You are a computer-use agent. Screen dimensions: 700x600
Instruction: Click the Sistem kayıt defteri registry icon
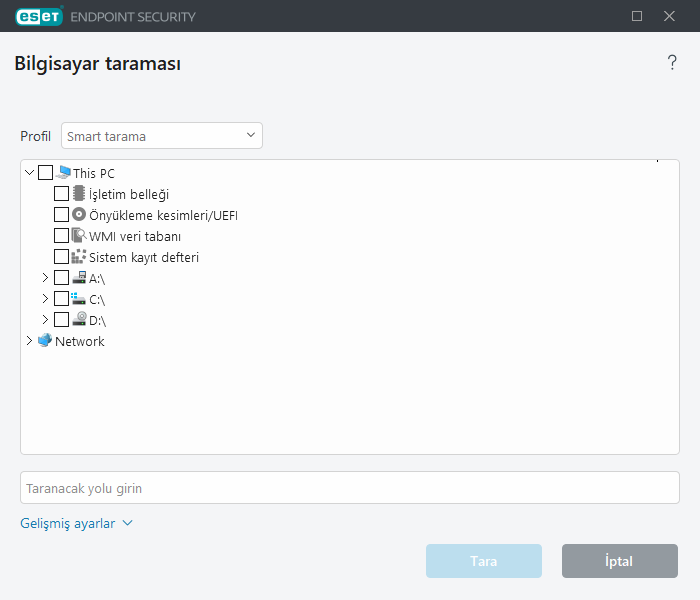pos(79,257)
